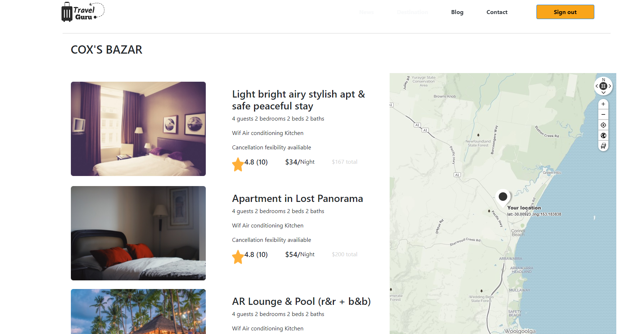The height and width of the screenshot is (334, 644).
Task: Open the Contact menu item
Action: 497,12
